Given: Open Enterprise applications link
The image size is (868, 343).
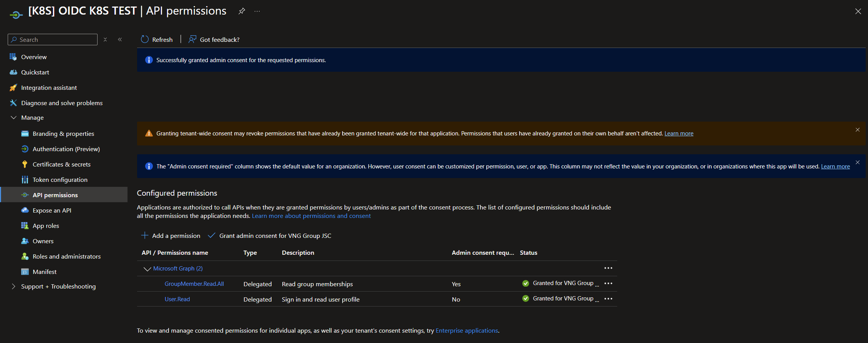Looking at the screenshot, I should (467, 330).
